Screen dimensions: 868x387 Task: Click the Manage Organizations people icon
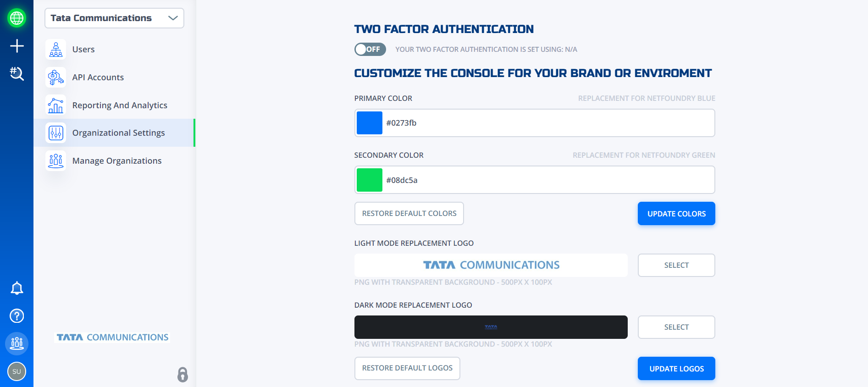click(x=56, y=161)
